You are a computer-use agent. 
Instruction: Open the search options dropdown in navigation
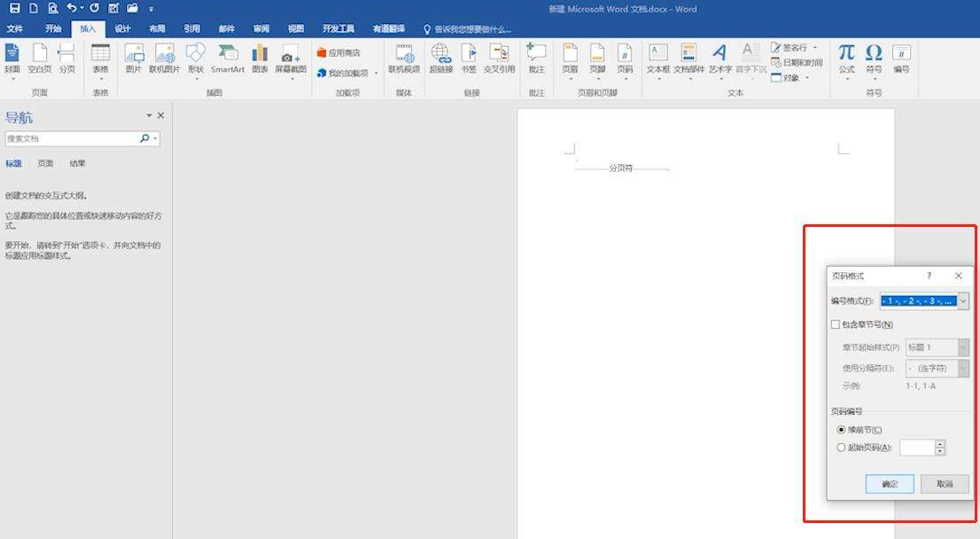tap(156, 138)
